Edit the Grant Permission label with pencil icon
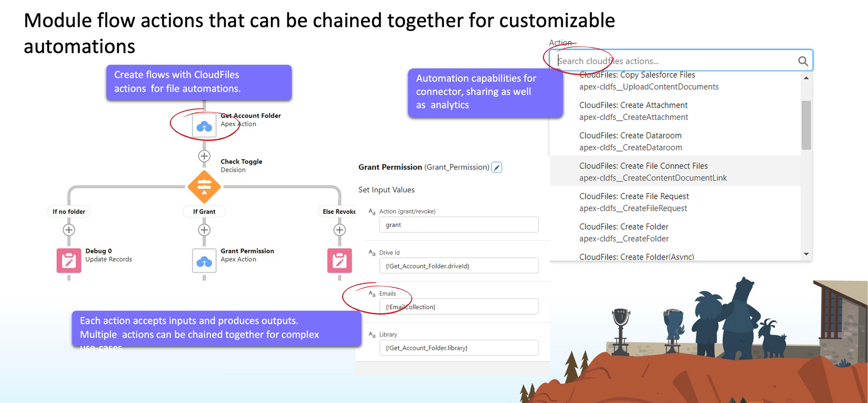The width and height of the screenshot is (868, 403). point(497,167)
